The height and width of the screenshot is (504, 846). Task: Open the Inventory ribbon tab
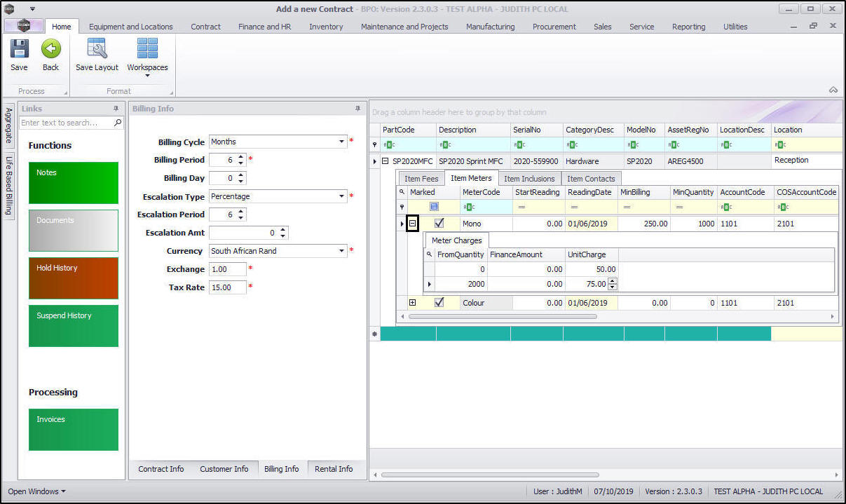coord(326,27)
